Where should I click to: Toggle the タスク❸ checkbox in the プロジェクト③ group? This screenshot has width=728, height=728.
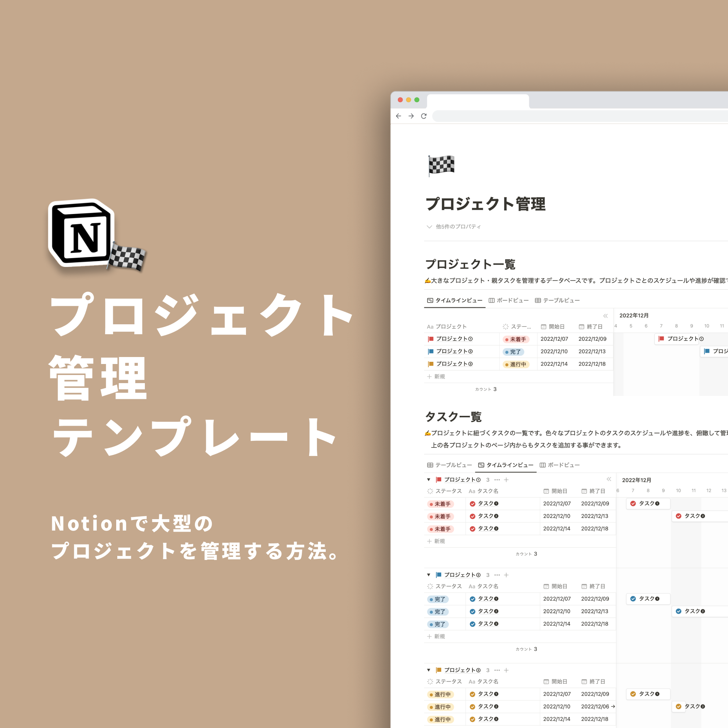click(472, 719)
